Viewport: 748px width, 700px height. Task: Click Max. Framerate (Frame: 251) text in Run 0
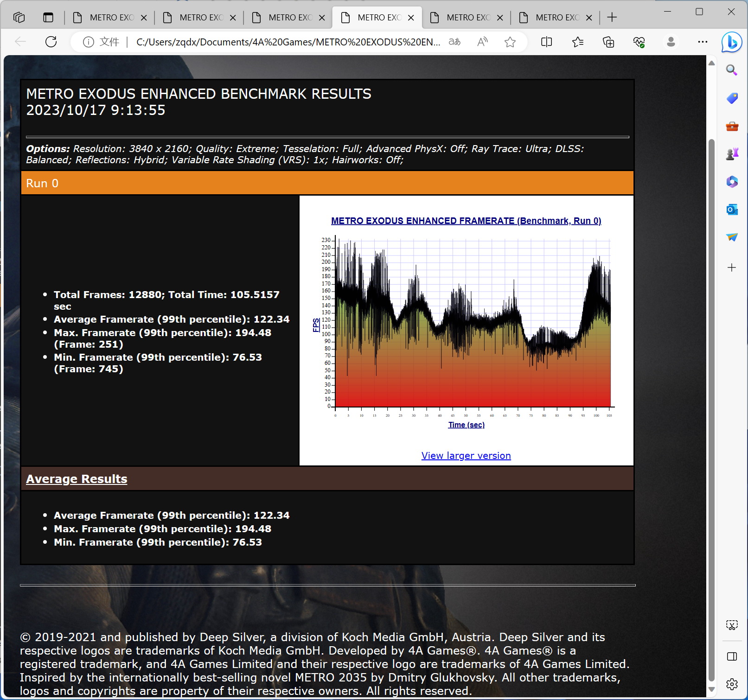(162, 338)
